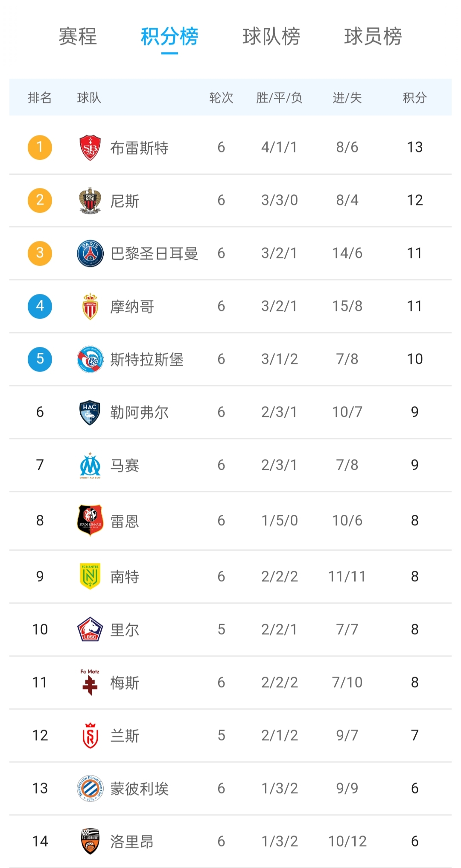
Task: Tap the AS Monaco crest
Action: (x=90, y=306)
